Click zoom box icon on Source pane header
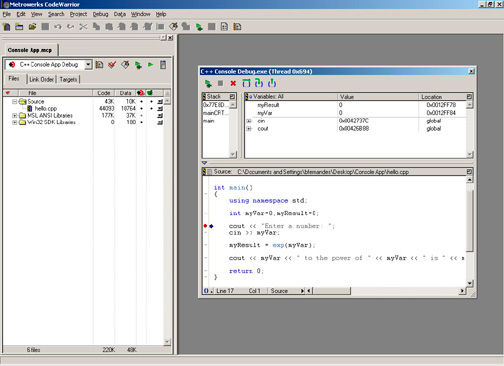The image size is (504, 366). tap(469, 172)
